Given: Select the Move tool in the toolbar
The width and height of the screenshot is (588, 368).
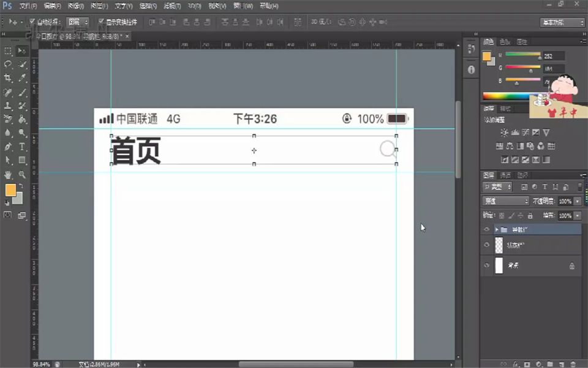Looking at the screenshot, I should click(20, 51).
